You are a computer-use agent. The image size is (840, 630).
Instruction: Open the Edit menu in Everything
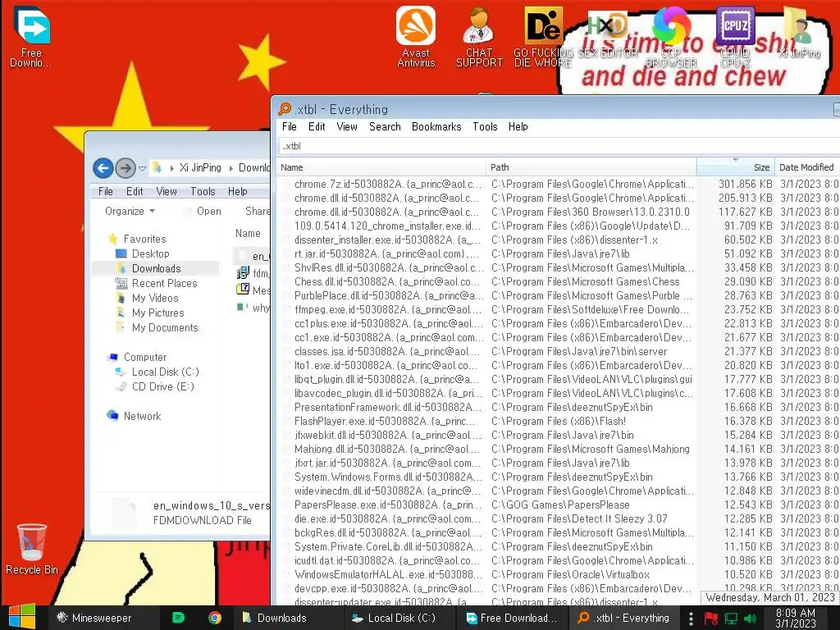pyautogui.click(x=317, y=126)
